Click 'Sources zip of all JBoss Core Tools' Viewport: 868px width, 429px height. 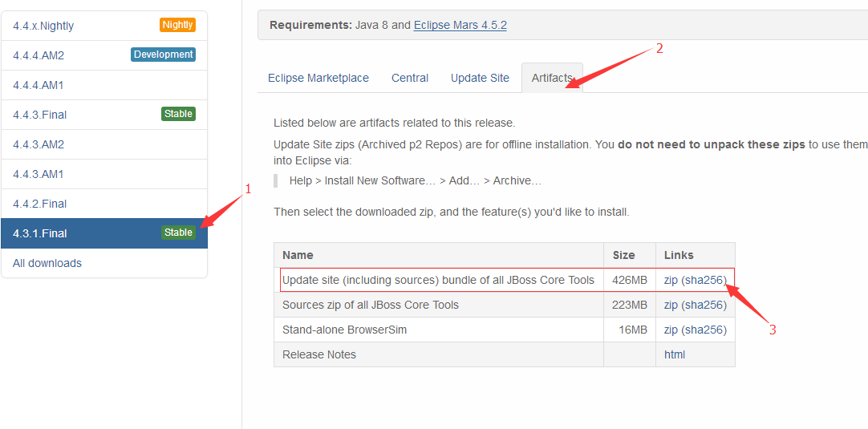(371, 305)
